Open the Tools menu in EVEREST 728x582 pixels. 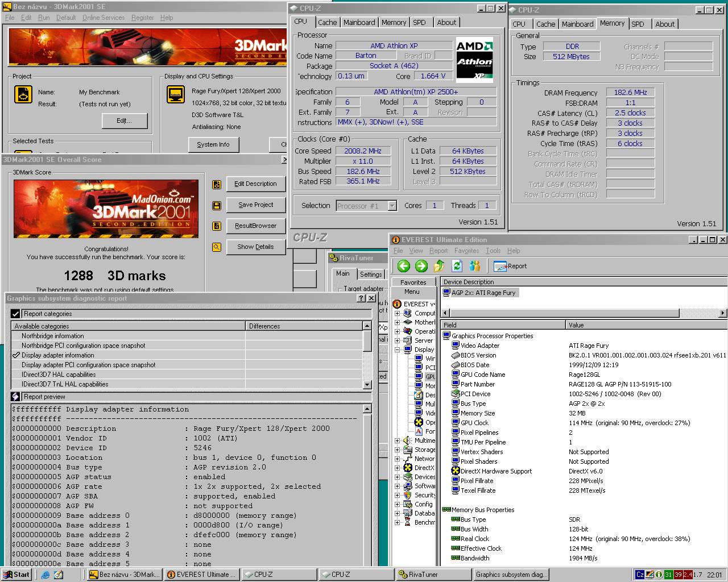[x=493, y=251]
